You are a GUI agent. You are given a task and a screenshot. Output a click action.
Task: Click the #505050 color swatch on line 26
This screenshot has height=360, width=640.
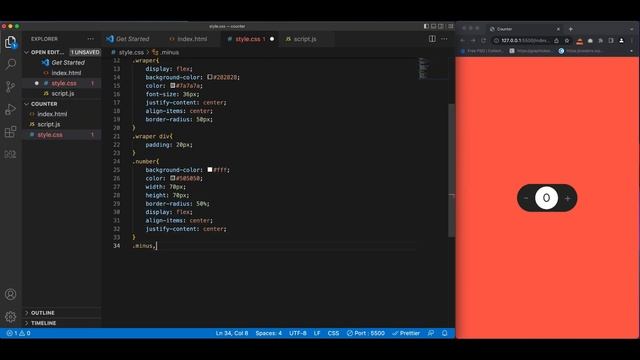(x=173, y=178)
